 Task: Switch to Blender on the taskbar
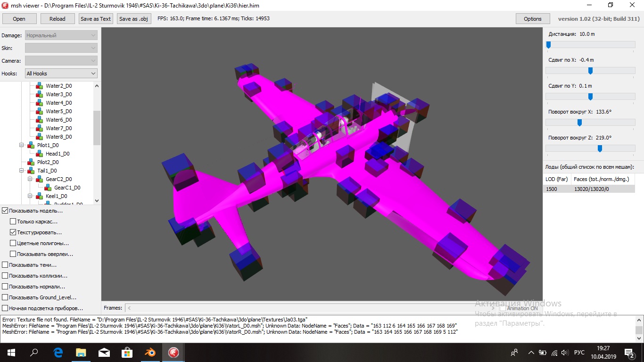[x=150, y=352]
